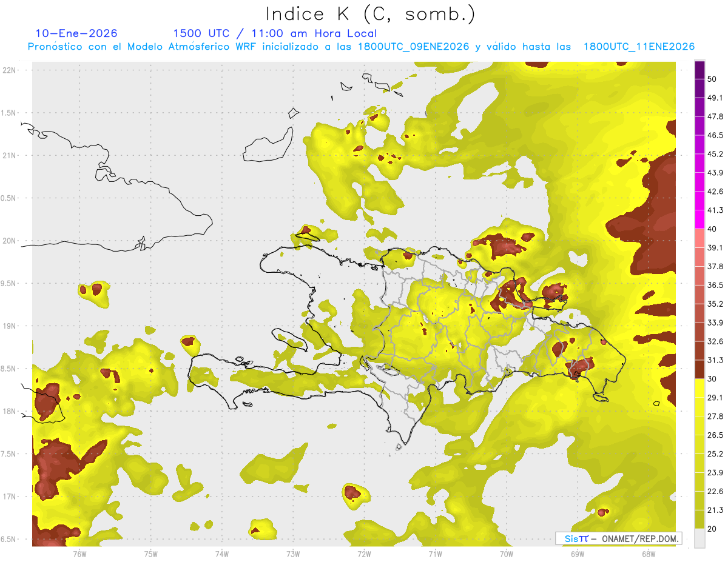The height and width of the screenshot is (562, 728).
Task: Click the "30" value on the color scale
Action: click(712, 379)
